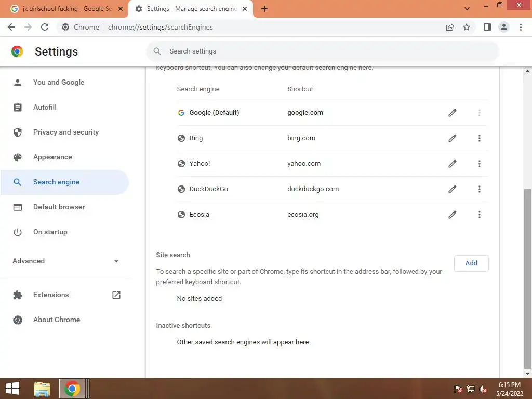Viewport: 532px width, 399px height.
Task: Open more actions menu for DuckDuckGo
Action: pyautogui.click(x=480, y=189)
